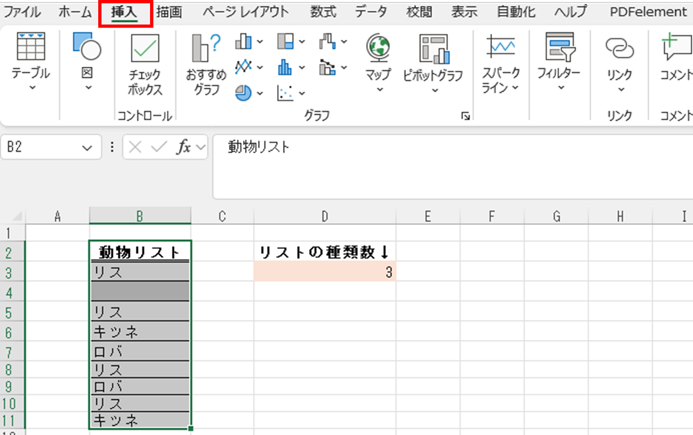Select the orange cell with value 3
693x435 pixels.
[x=324, y=272]
